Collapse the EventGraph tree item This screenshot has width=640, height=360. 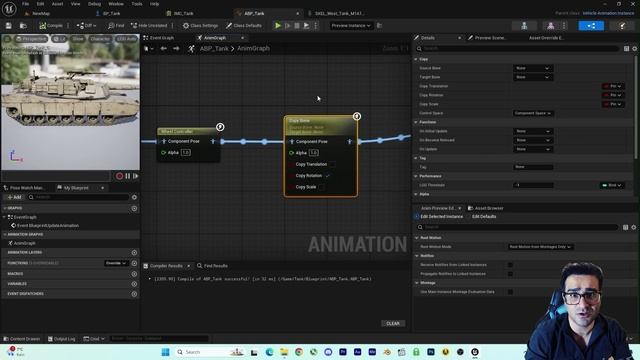pos(4,217)
